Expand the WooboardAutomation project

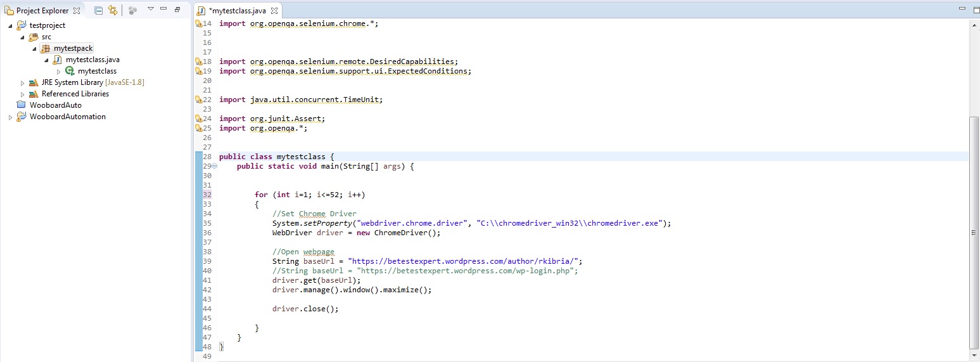pyautogui.click(x=11, y=117)
